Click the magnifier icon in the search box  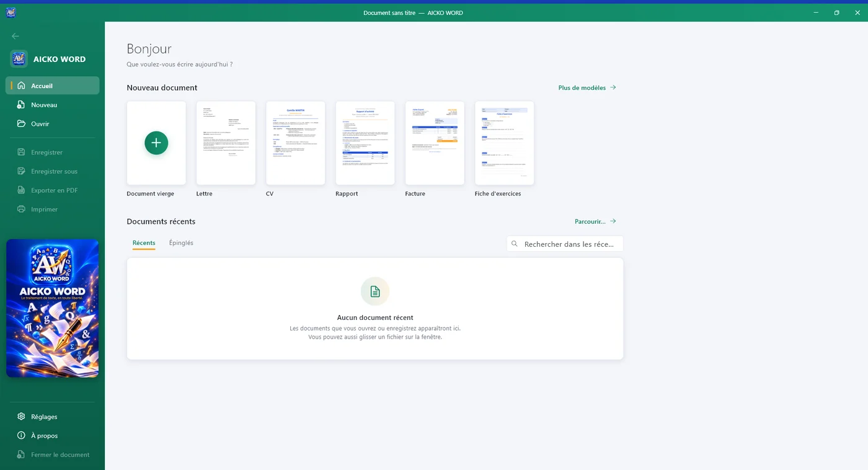tap(515, 244)
